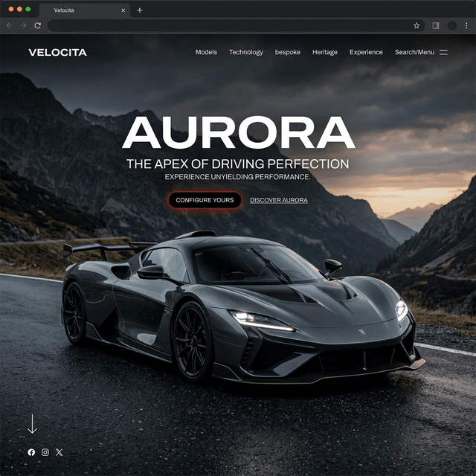The image size is (476, 476).
Task: Open the browser side panel icon
Action: point(436,25)
